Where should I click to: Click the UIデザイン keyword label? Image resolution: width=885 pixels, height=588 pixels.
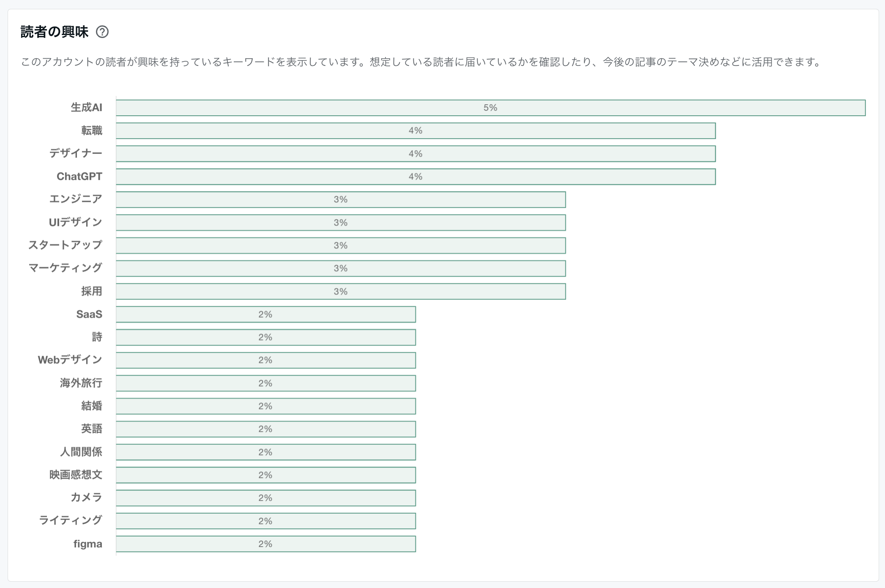click(76, 223)
